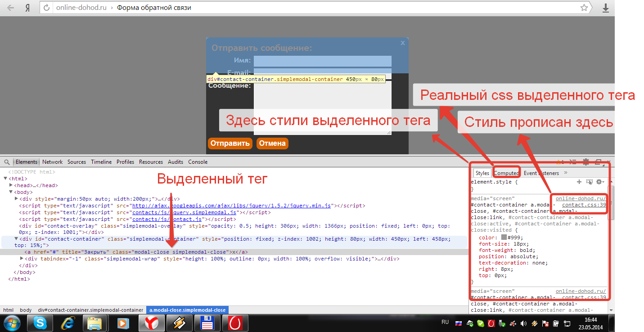
Task: Open the Profiles panel
Action: click(x=125, y=162)
